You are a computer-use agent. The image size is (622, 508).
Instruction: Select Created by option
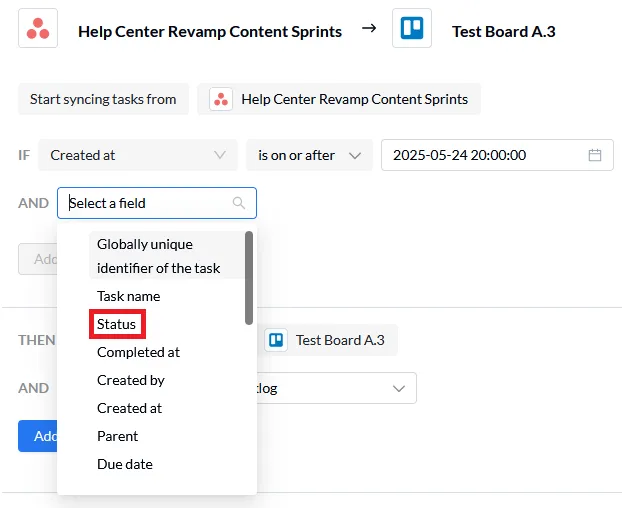coord(131,380)
